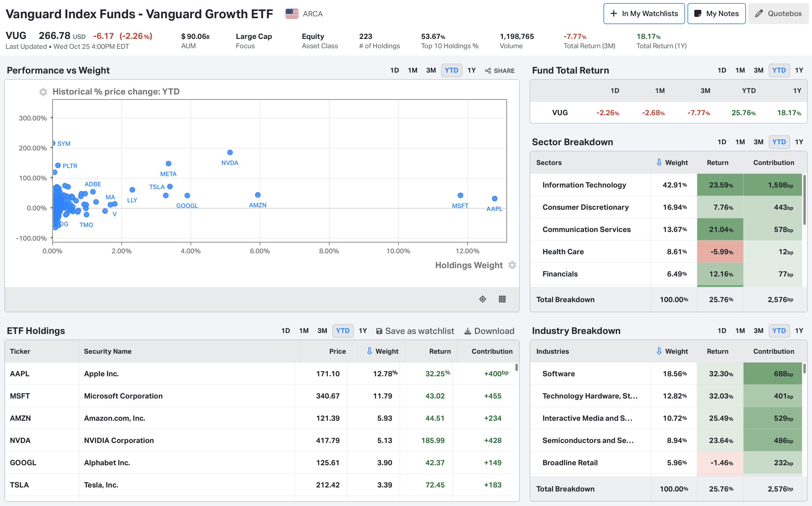Open My Notes button

[x=716, y=13]
